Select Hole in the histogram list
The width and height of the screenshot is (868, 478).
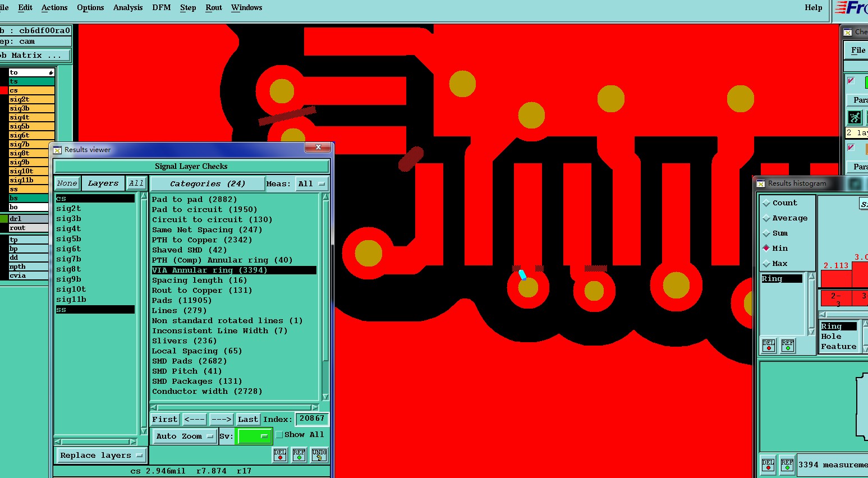(831, 337)
